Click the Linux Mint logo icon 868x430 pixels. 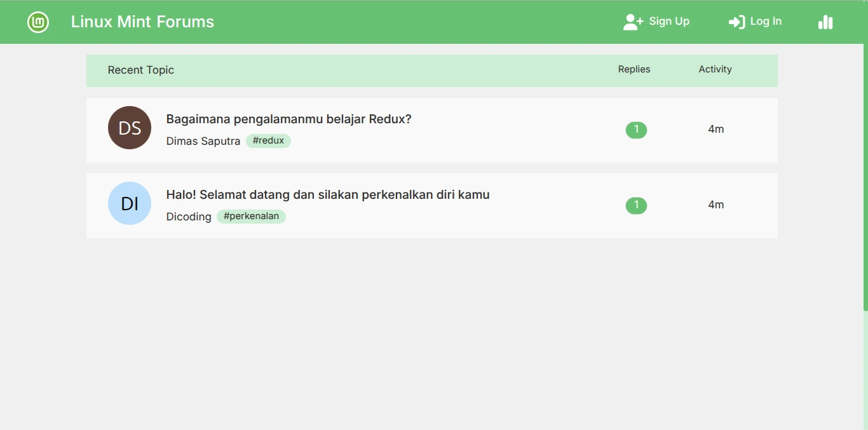pos(37,22)
